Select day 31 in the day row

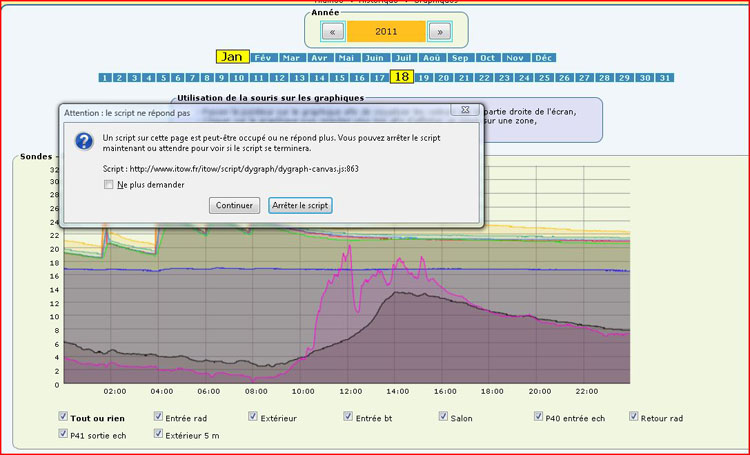[x=665, y=77]
